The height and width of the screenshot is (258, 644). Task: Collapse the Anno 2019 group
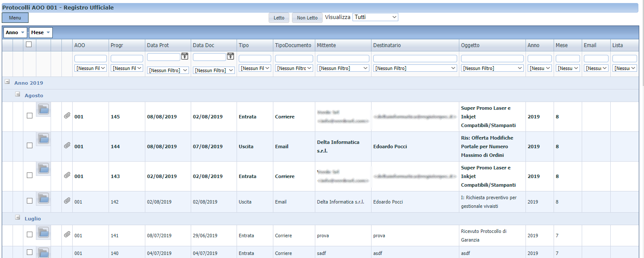[x=7, y=82]
